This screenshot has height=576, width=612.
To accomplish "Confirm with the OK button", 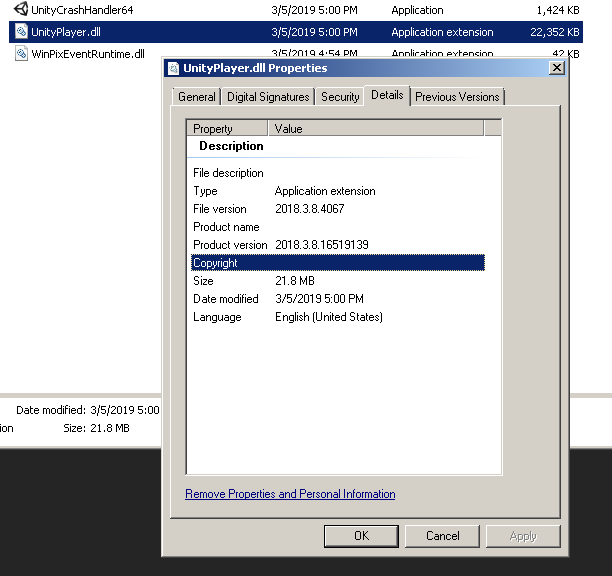I will click(x=361, y=536).
